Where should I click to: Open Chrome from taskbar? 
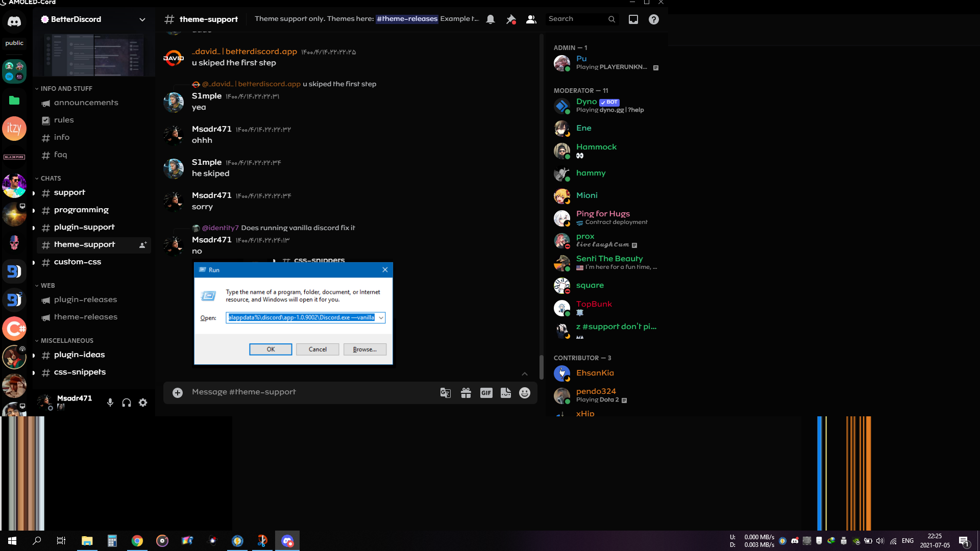(137, 541)
